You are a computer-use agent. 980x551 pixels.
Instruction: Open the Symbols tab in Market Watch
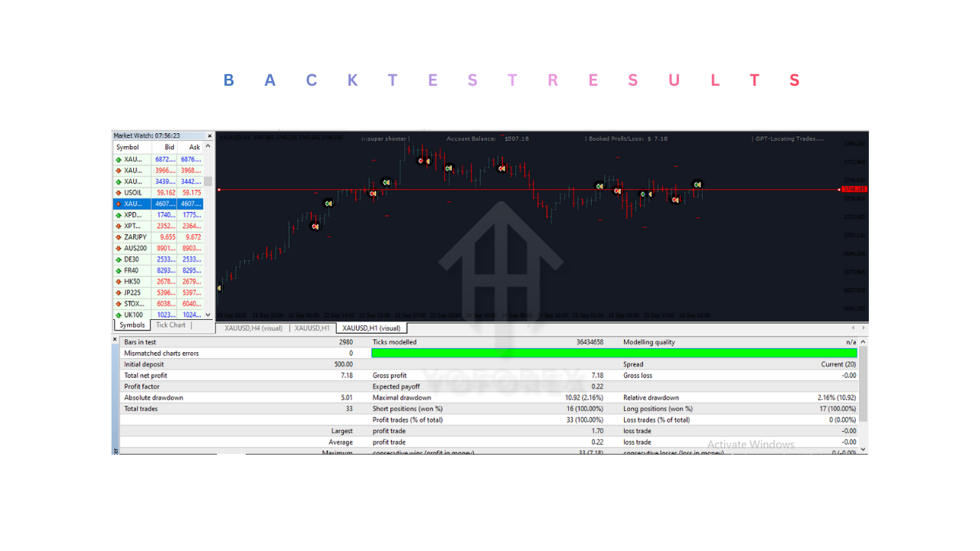[132, 325]
